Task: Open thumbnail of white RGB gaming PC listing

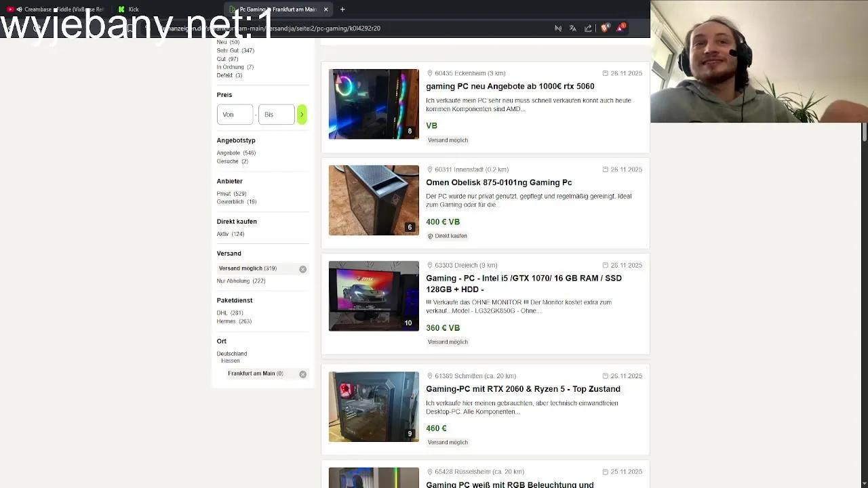Action: pos(374,478)
